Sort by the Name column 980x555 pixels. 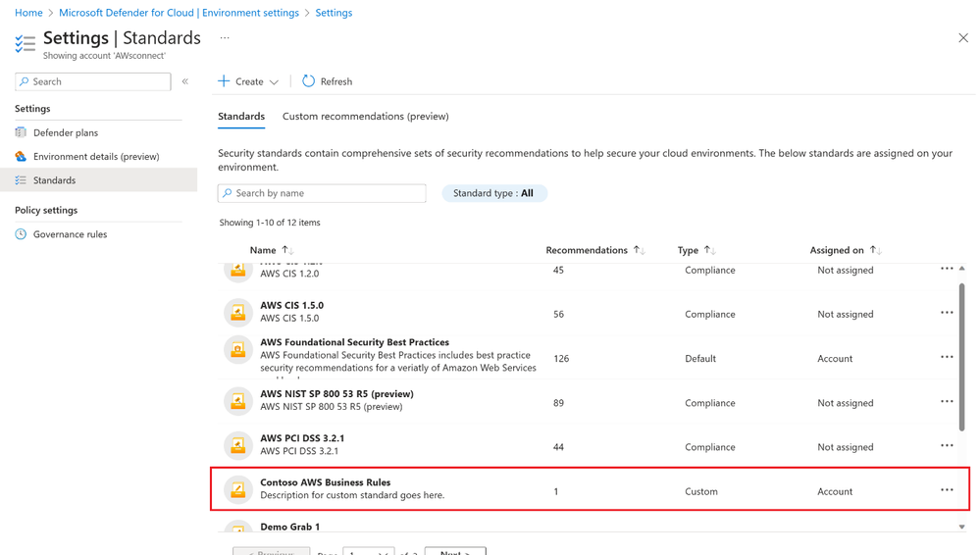coord(272,250)
